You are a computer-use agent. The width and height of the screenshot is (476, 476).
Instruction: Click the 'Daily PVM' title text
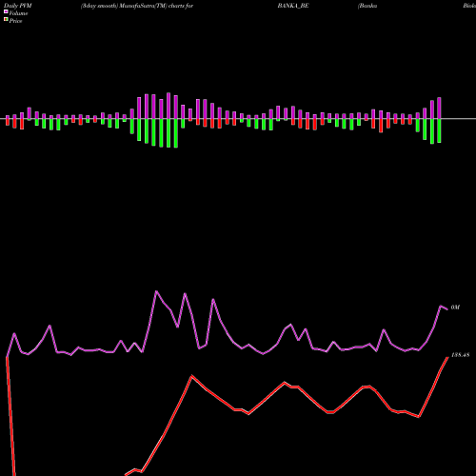tap(18, 6)
